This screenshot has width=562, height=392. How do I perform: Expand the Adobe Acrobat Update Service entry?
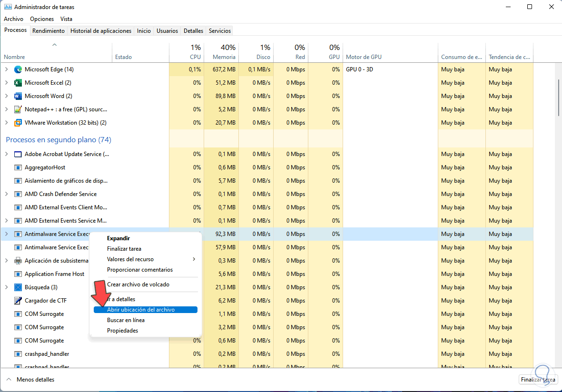7,154
